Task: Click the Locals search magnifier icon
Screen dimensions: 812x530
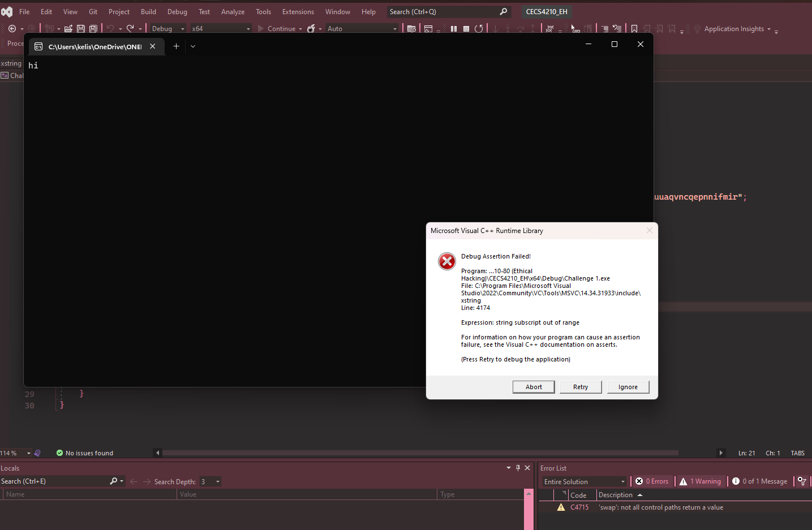Action: pos(114,481)
